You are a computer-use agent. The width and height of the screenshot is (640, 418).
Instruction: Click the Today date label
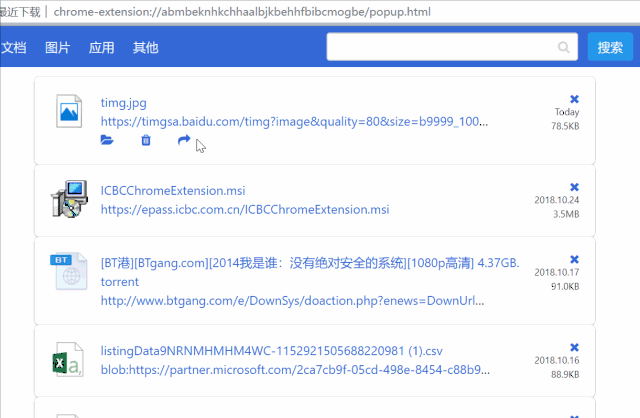[x=567, y=112]
